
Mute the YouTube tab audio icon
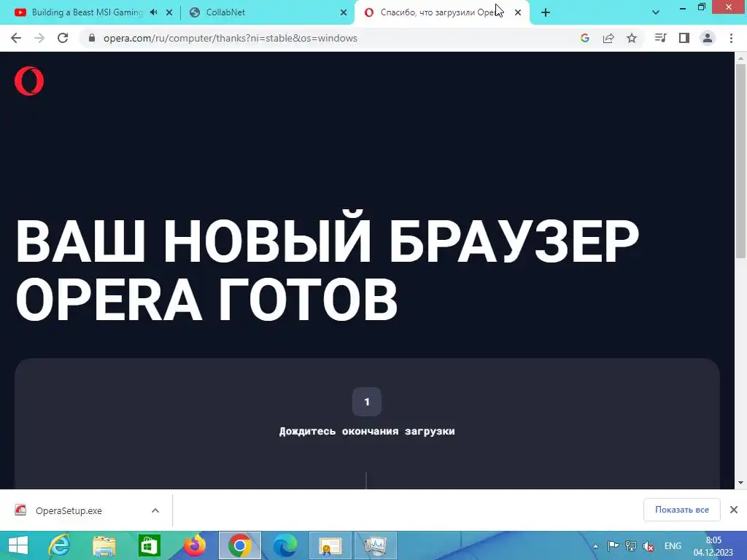click(x=153, y=12)
